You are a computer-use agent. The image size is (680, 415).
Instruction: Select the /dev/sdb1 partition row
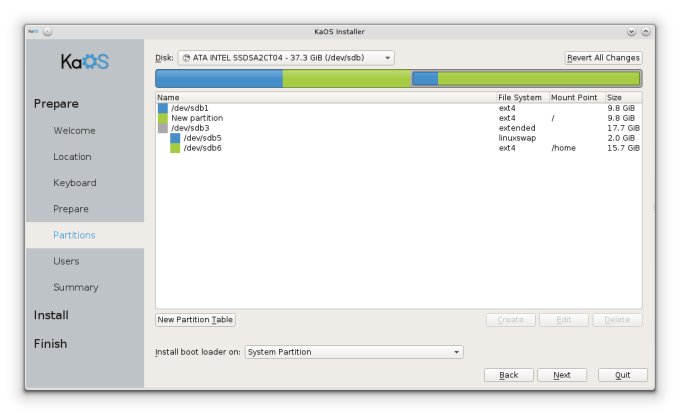coord(399,108)
